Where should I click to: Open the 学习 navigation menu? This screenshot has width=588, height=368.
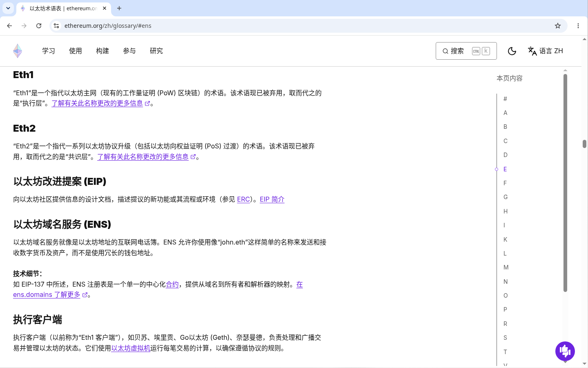point(49,51)
